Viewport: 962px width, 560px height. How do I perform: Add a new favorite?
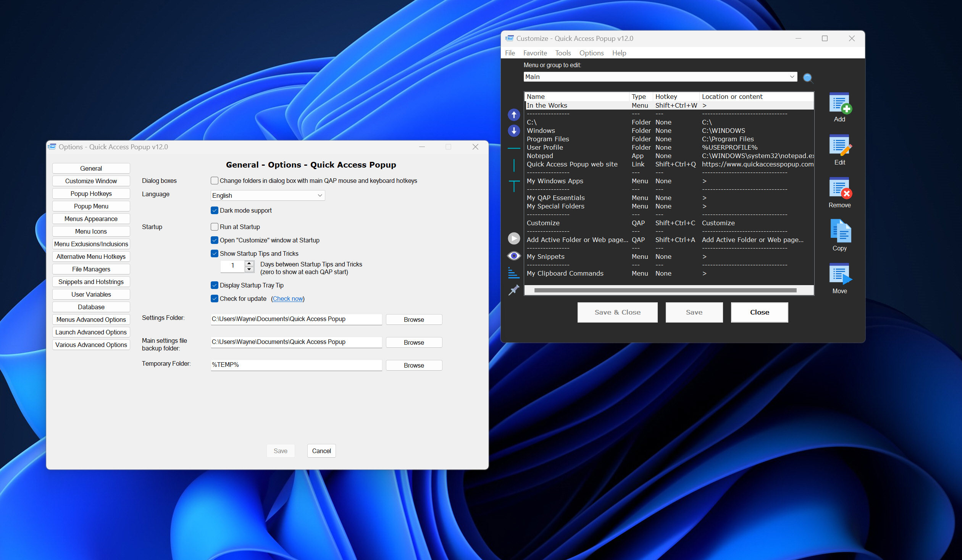coord(839,108)
